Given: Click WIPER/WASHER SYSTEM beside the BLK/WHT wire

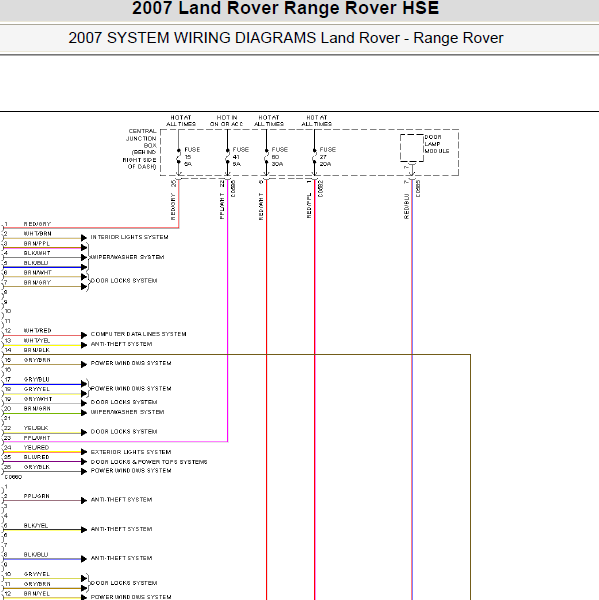Looking at the screenshot, I should [127, 257].
